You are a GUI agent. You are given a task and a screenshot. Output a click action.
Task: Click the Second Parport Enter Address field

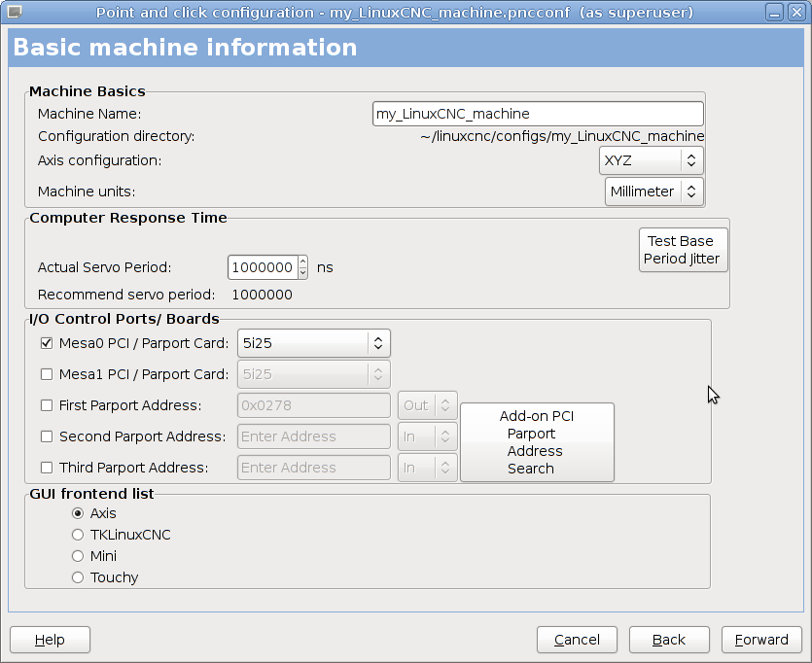pyautogui.click(x=314, y=436)
